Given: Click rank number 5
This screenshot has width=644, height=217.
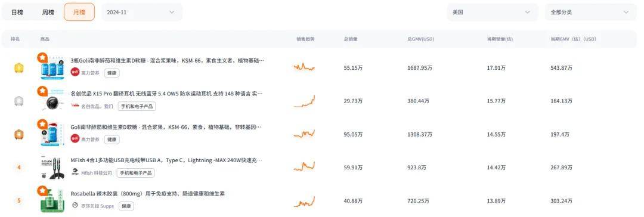Looking at the screenshot, I should 19,201.
